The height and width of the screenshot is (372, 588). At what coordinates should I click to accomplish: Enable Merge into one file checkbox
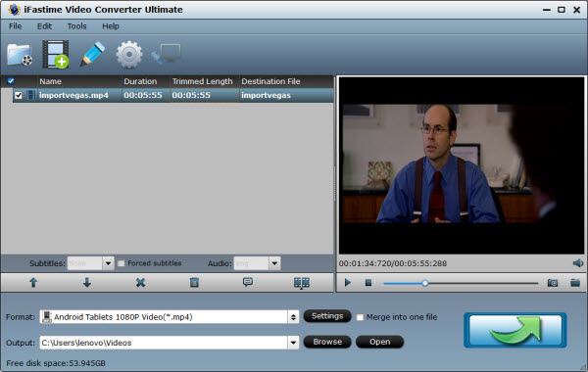(360, 317)
